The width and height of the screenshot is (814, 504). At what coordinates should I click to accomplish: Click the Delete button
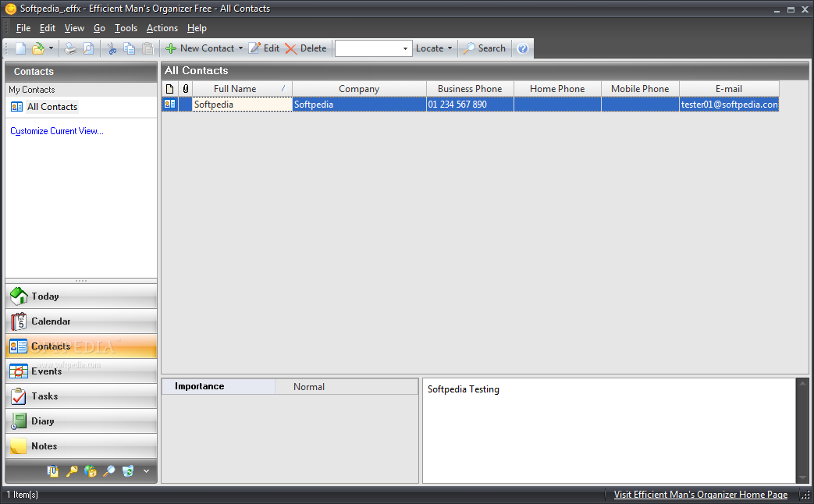[x=306, y=48]
